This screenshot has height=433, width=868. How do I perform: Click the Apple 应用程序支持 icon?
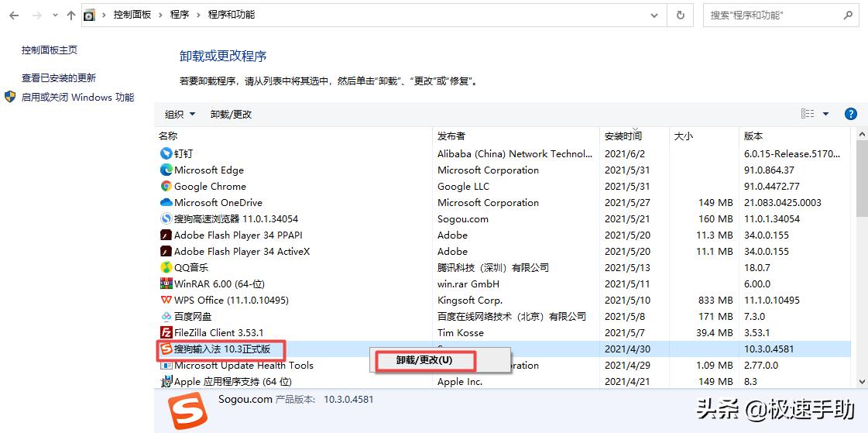click(166, 382)
